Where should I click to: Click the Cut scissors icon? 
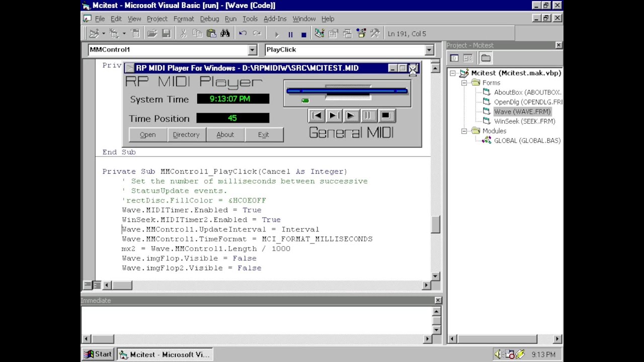click(x=183, y=34)
